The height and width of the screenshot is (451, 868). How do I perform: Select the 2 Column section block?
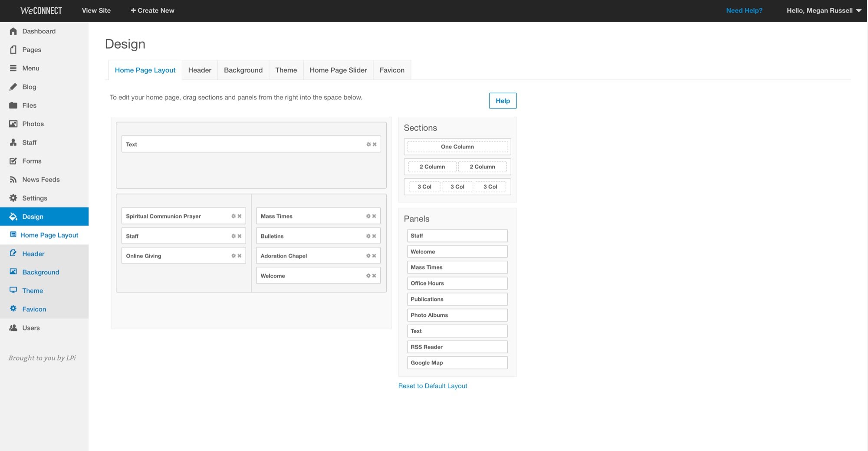click(457, 167)
